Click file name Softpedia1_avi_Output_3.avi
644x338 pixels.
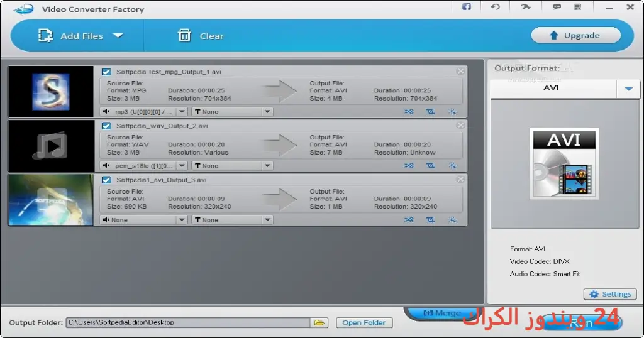tap(162, 180)
